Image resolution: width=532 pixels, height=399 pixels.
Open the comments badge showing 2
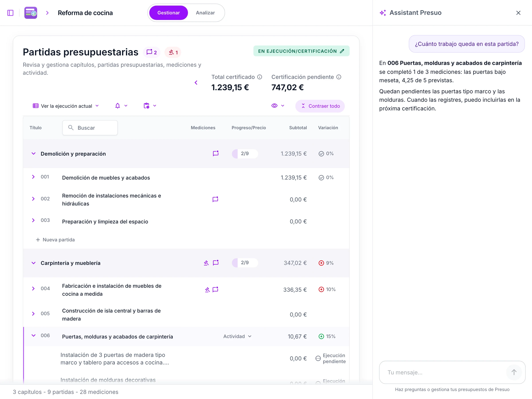pos(152,52)
